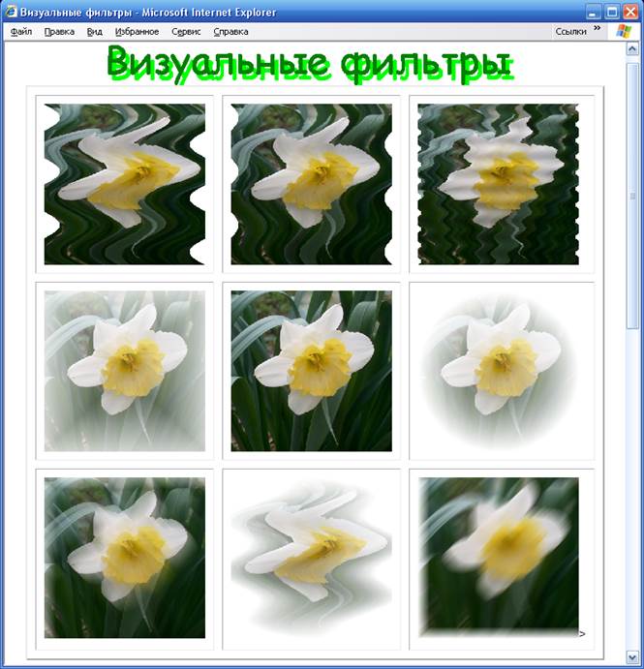Select the mild-wave daffodil image in top row
Screen dimensions: 644x669
pos(312,184)
